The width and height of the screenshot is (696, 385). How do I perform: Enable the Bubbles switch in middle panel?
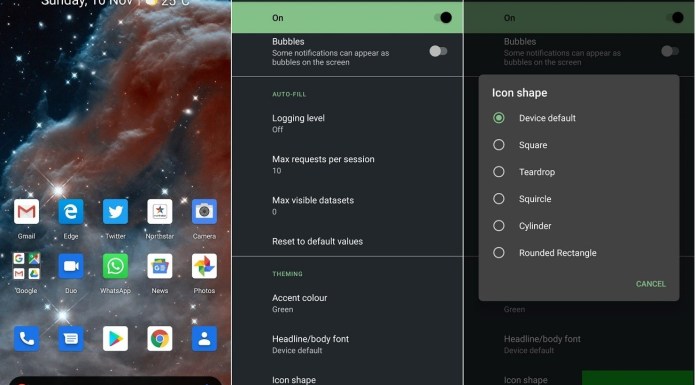coord(438,51)
